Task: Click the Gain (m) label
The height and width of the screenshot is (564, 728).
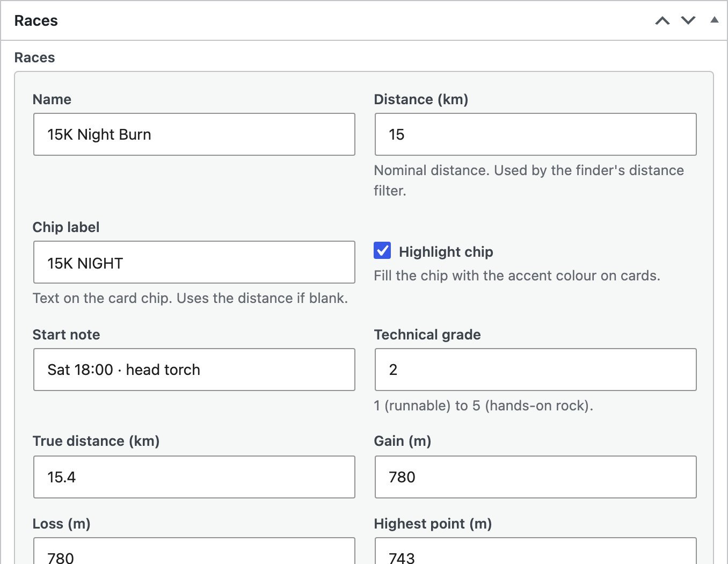Action: 403,441
